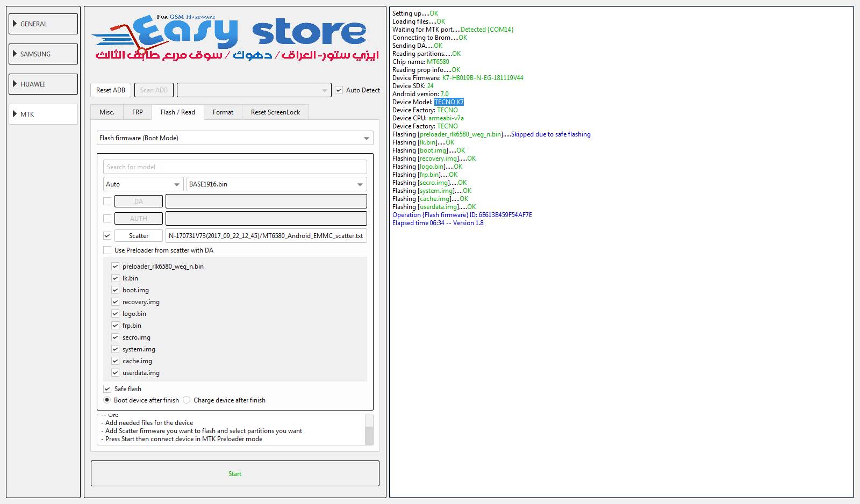This screenshot has height=504, width=860.
Task: Open the Format tab
Action: tap(223, 112)
